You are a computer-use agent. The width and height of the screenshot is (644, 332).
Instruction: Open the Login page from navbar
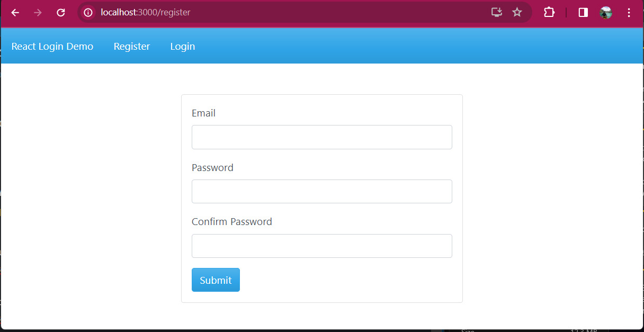[x=182, y=46]
